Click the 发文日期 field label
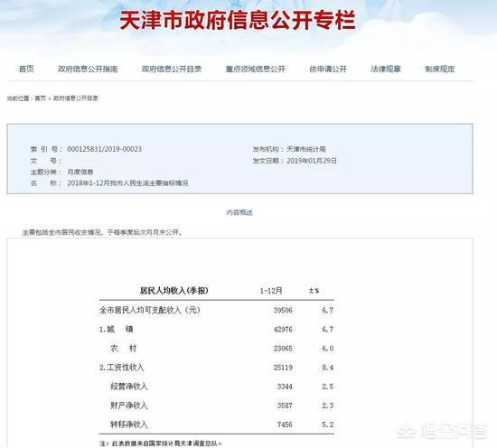Viewport: 497px width, 448px height. tap(268, 161)
